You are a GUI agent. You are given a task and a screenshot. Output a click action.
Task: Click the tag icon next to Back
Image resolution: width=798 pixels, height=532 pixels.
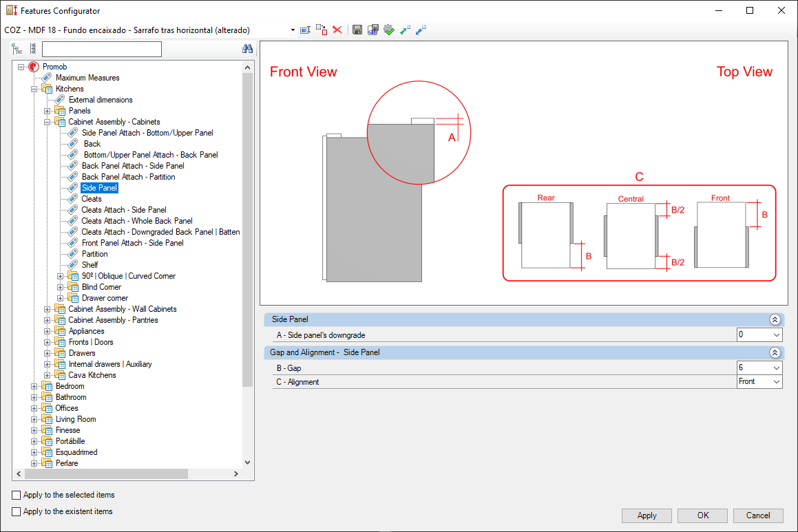(73, 143)
